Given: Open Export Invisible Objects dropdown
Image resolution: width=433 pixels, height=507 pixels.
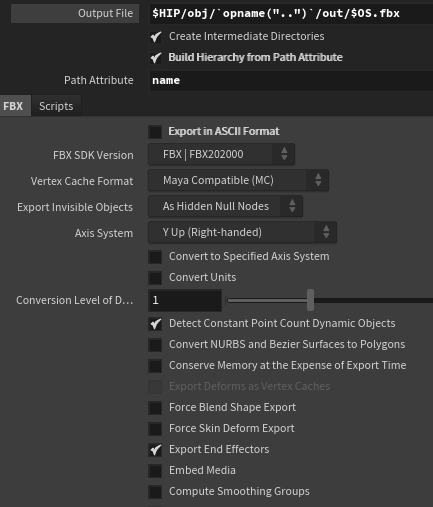Looking at the screenshot, I should pyautogui.click(x=225, y=206).
